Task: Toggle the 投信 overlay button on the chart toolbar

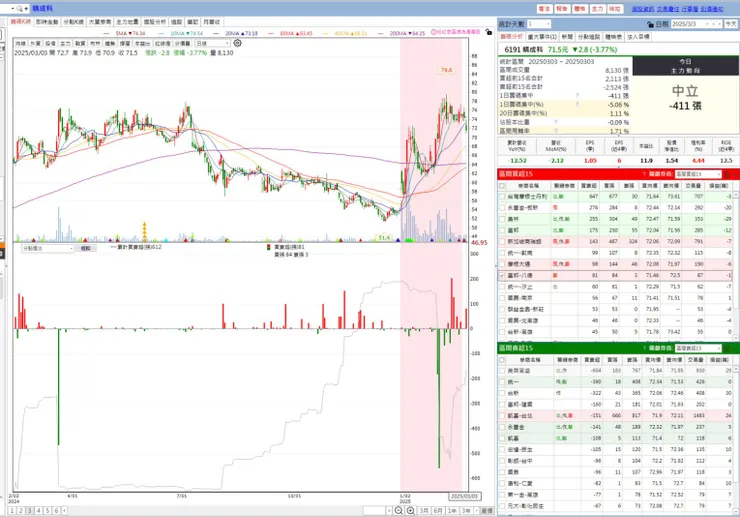Action: [50, 43]
